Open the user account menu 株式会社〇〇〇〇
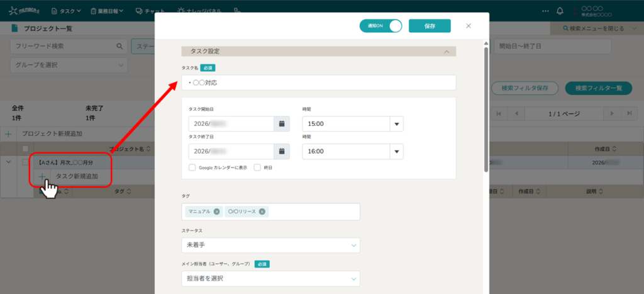 point(592,11)
